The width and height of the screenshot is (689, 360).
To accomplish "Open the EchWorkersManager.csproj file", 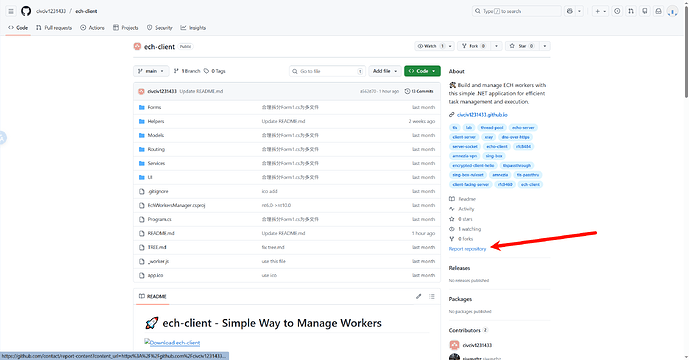I will [x=176, y=205].
